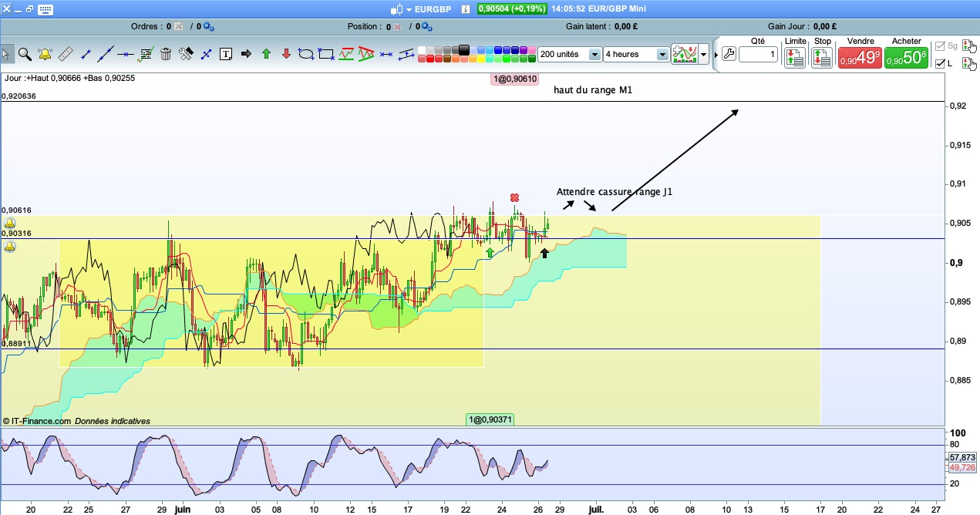Open the 200 unités dropdown

click(x=594, y=55)
